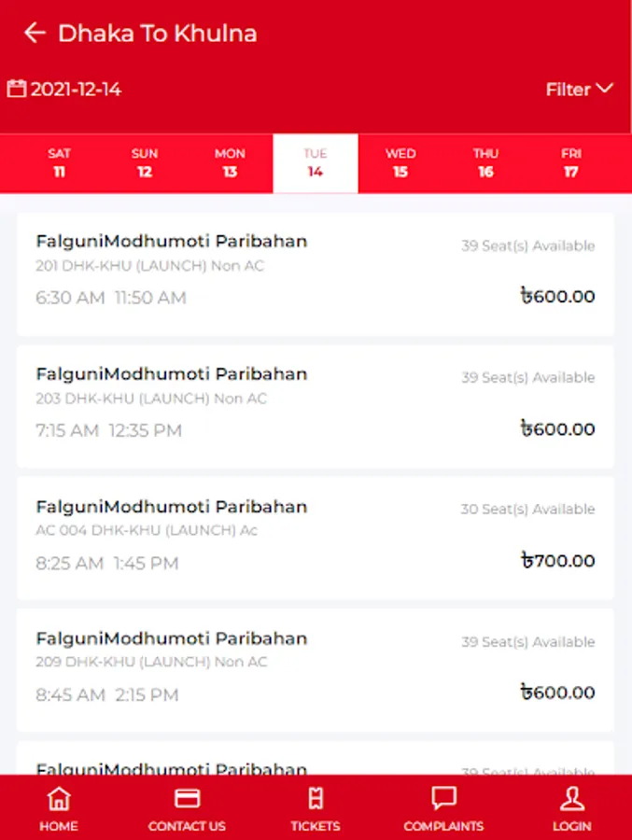Tap the Login person icon
This screenshot has height=840, width=632.
(572, 798)
